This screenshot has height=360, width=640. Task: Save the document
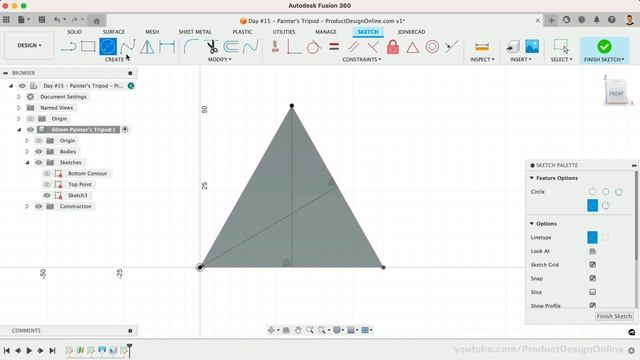[x=42, y=20]
